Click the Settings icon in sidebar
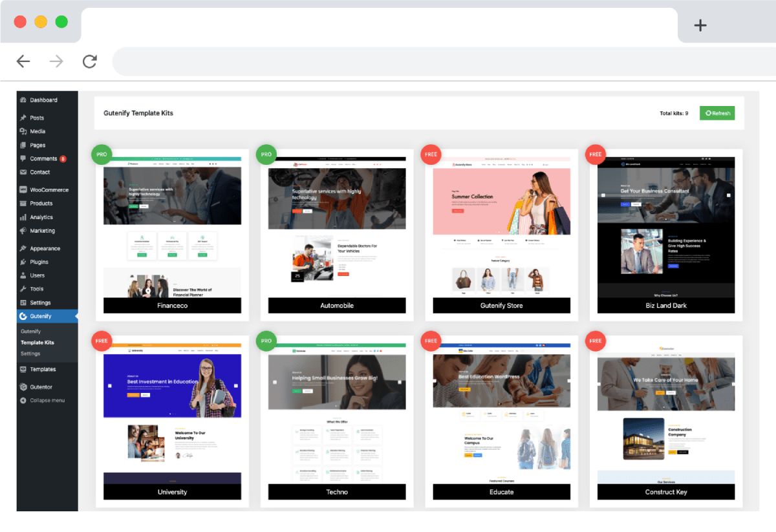Screen dimensions: 776x532 pyautogui.click(x=23, y=303)
